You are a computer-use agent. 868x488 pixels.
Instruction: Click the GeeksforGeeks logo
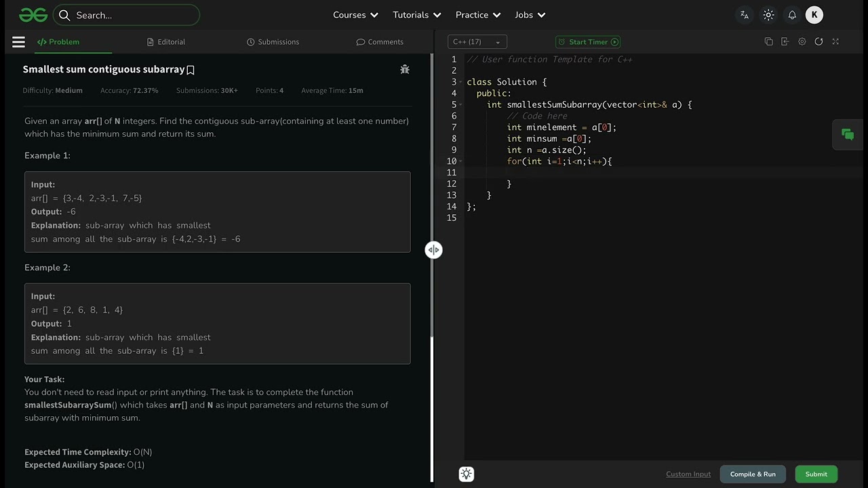(33, 15)
